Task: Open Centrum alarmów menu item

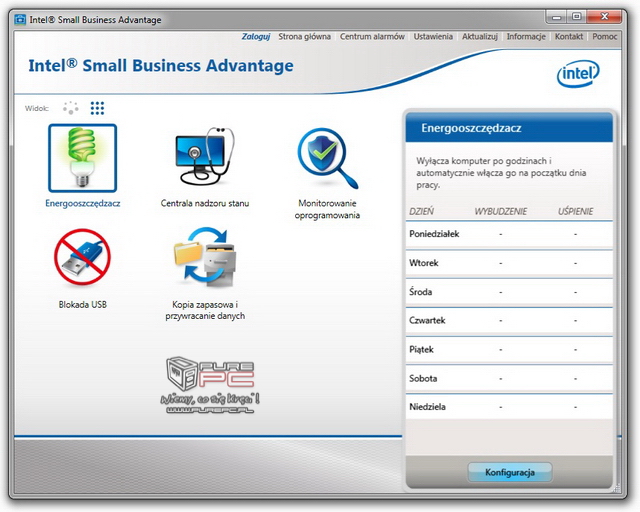Action: coord(372,37)
